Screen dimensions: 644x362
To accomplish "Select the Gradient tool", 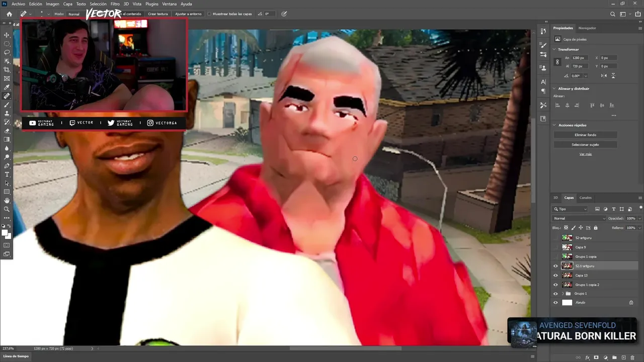I will [7, 140].
